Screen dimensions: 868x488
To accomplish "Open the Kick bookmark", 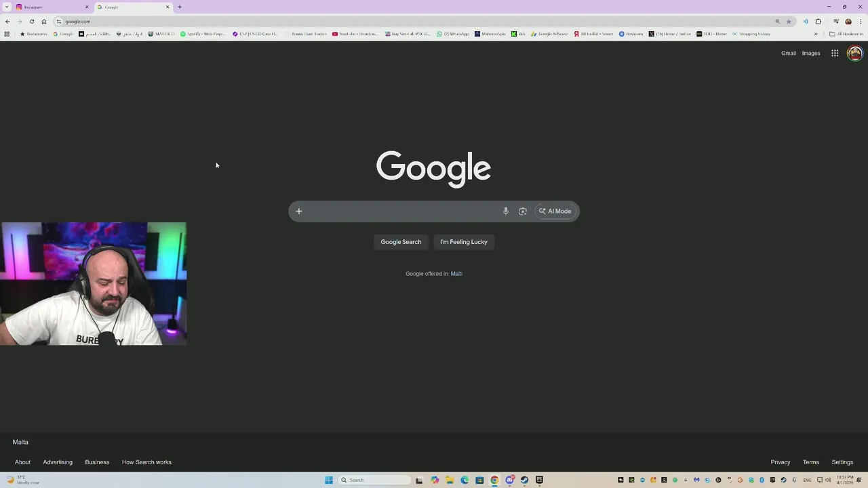I will 519,34.
